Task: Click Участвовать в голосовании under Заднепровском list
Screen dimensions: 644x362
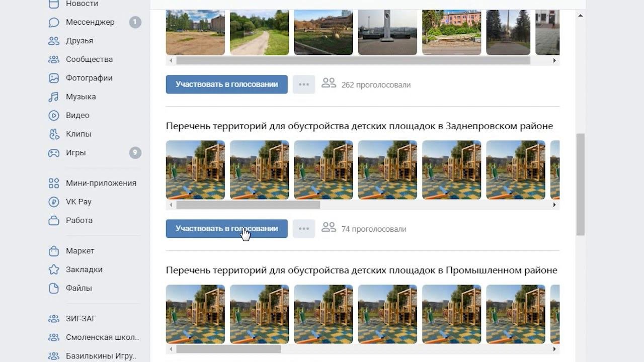Action: pyautogui.click(x=227, y=229)
